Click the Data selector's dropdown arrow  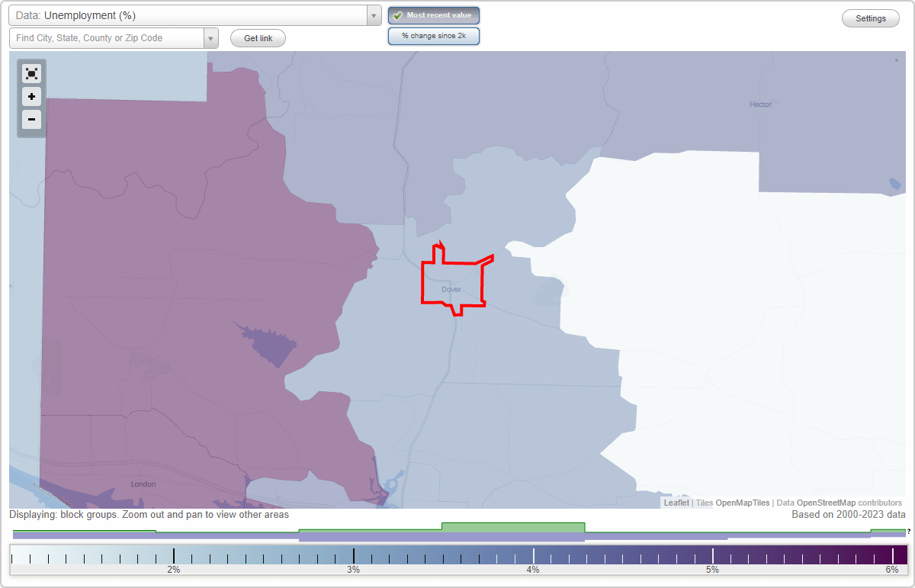pos(372,14)
